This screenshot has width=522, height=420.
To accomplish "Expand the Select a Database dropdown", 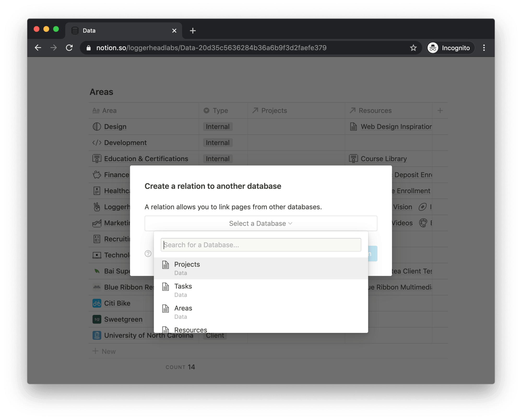I will coord(260,223).
